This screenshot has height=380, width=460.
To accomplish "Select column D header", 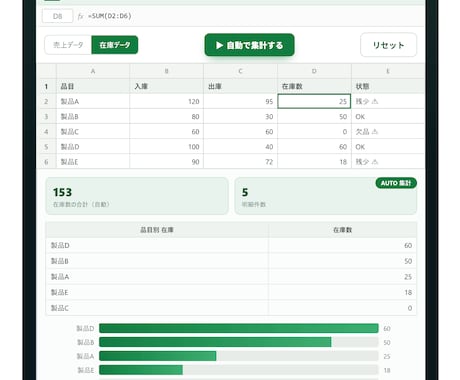I will (314, 71).
